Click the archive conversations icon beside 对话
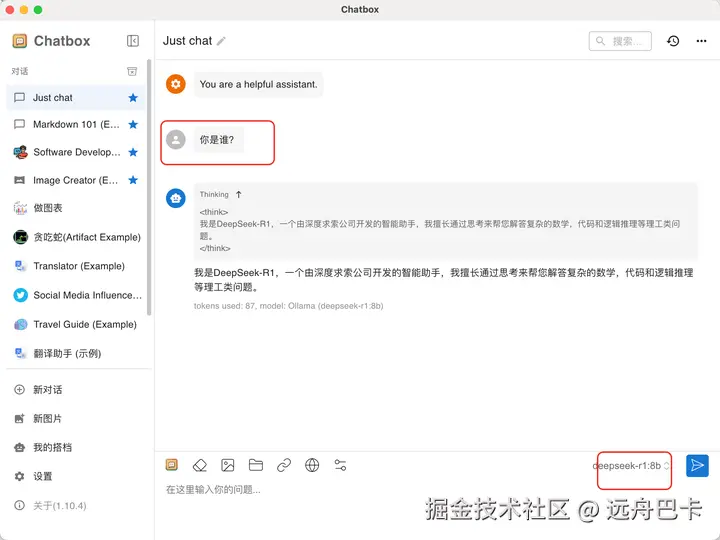This screenshot has width=720, height=540. click(132, 71)
